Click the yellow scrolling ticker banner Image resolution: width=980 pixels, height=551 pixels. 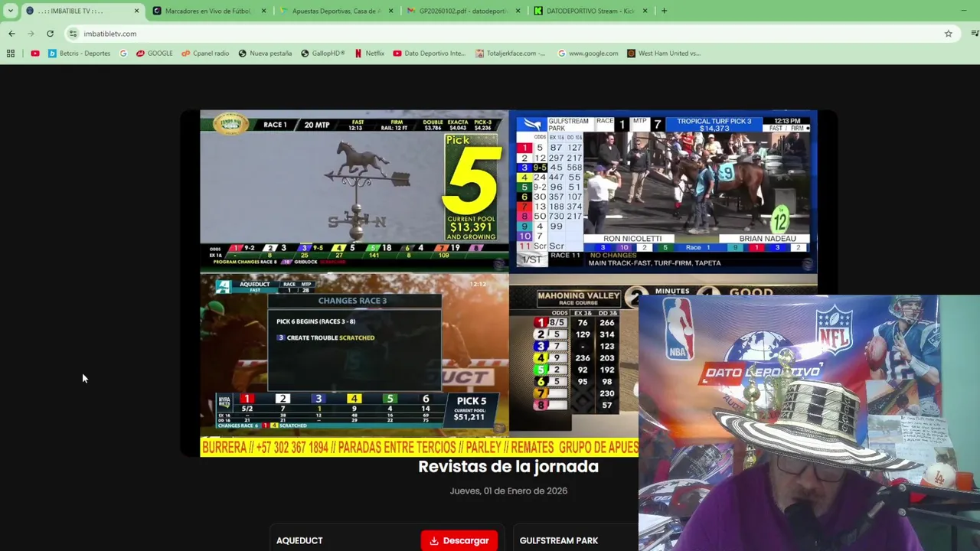coord(419,447)
